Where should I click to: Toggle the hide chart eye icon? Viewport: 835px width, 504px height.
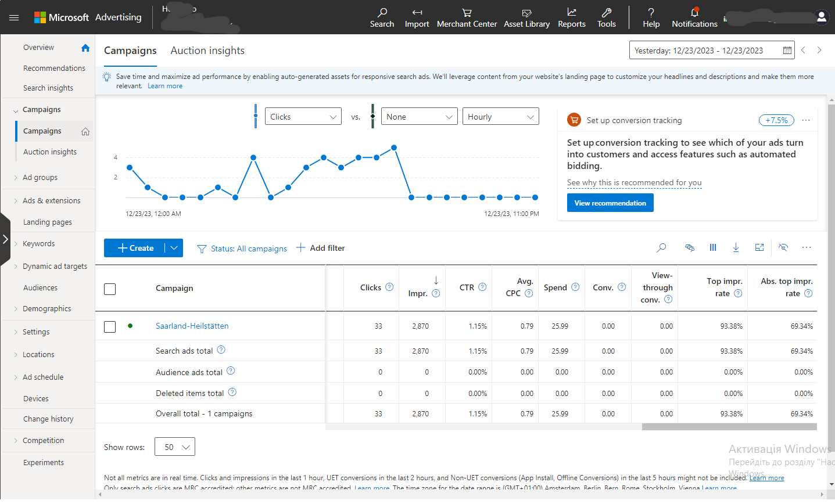coord(783,248)
